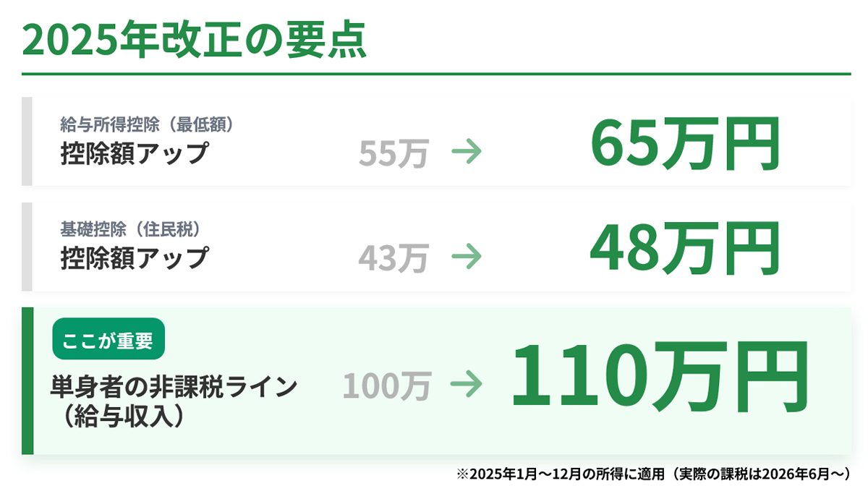Click the grey 100万 previous amount
The width and height of the screenshot is (868, 486).
pos(387,385)
